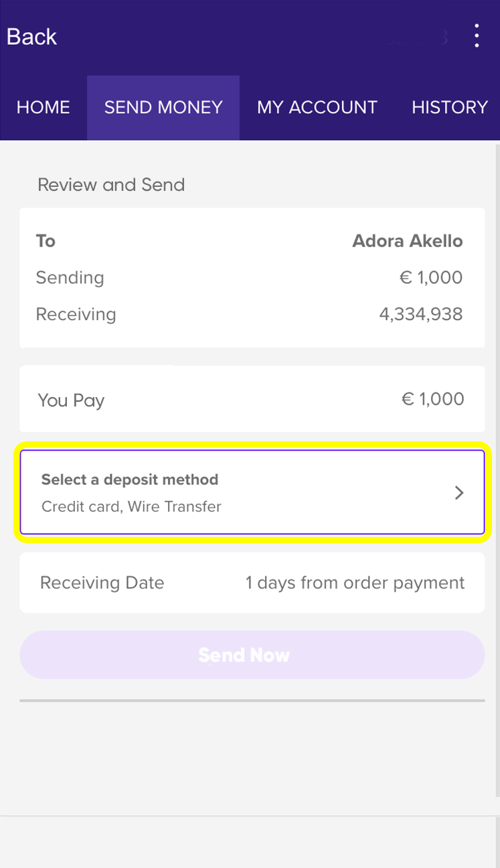Click the Receiving amount 4,334,938

421,314
